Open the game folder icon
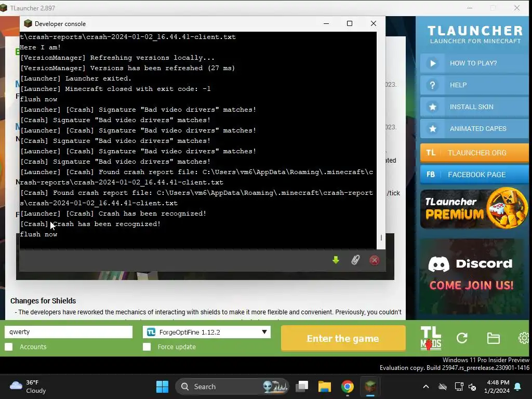 pos(494,338)
